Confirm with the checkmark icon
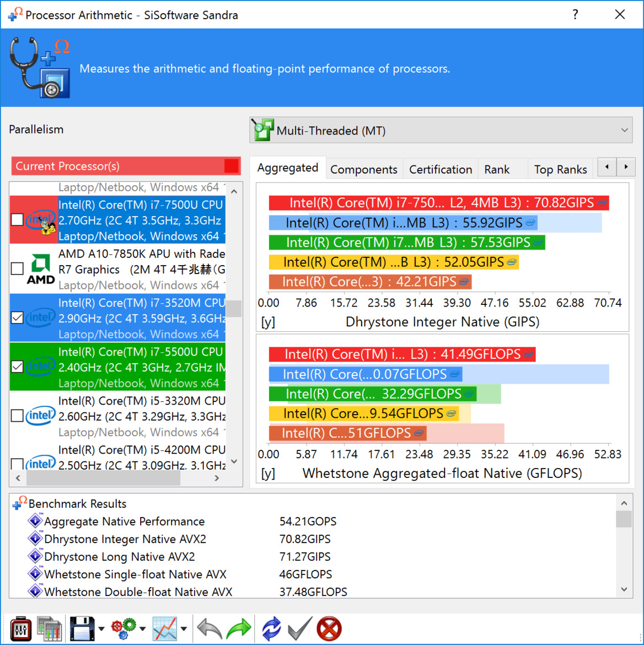 point(300,628)
